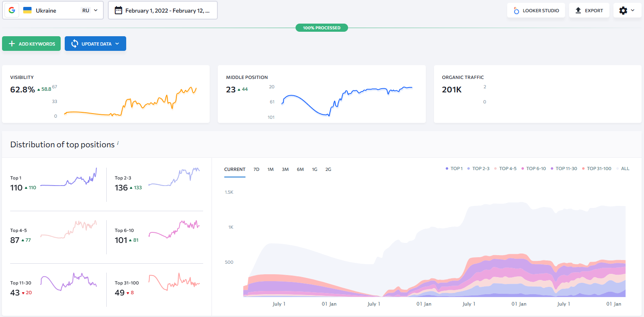Image resolution: width=644 pixels, height=317 pixels.
Task: Toggle the TOP 31-100 legend series
Action: 596,168
